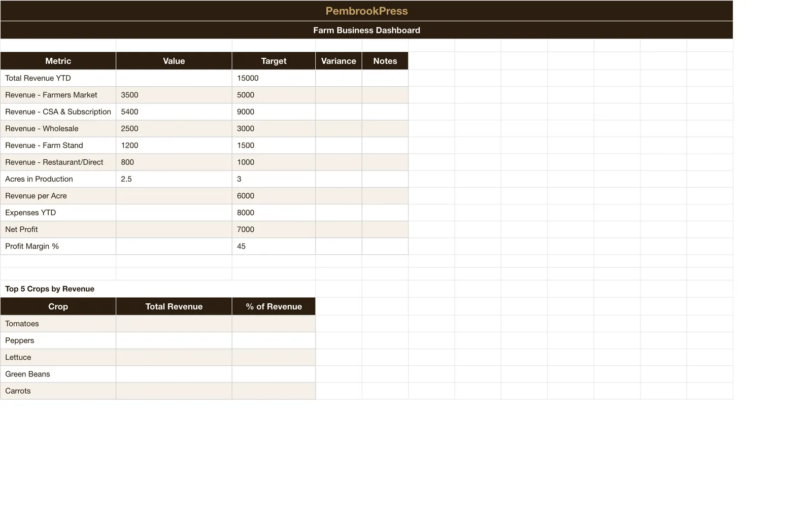Screen dimensions: 812x522
Task: Select the Total Revenue YTD label cell
Action: [x=58, y=78]
